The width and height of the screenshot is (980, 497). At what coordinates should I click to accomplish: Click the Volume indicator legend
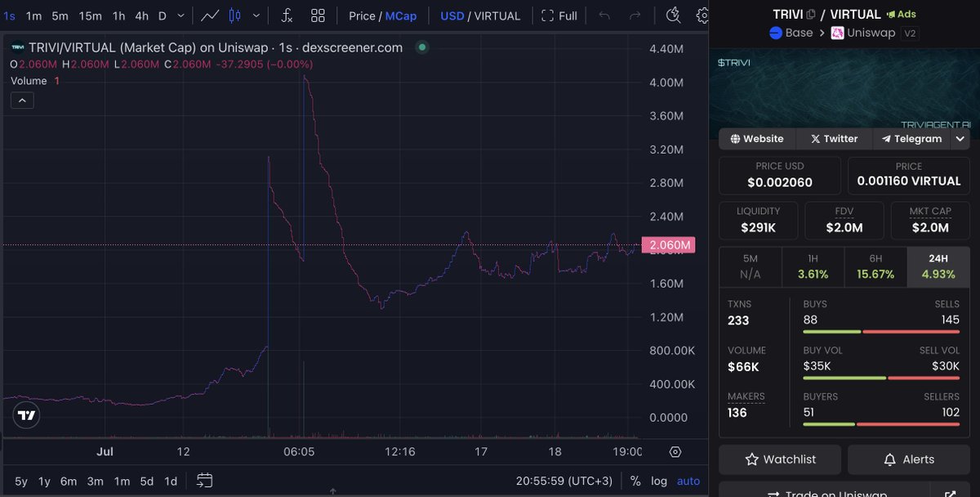[35, 81]
